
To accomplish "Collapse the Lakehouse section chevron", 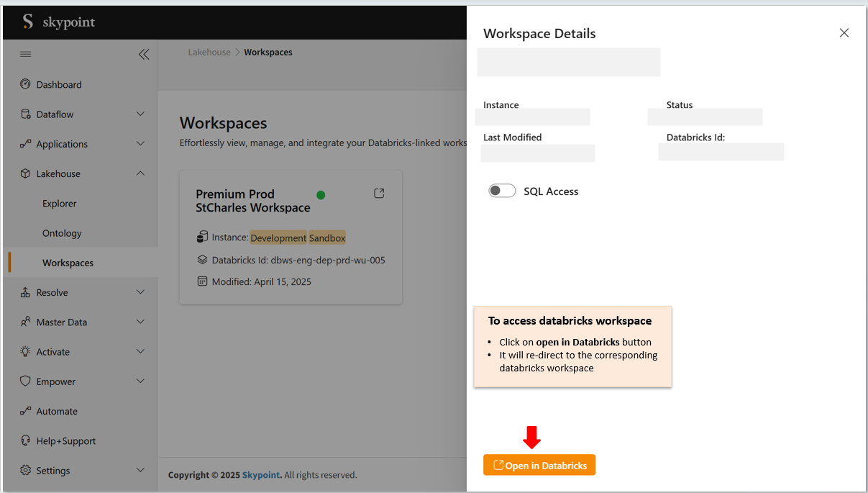I will 140,173.
